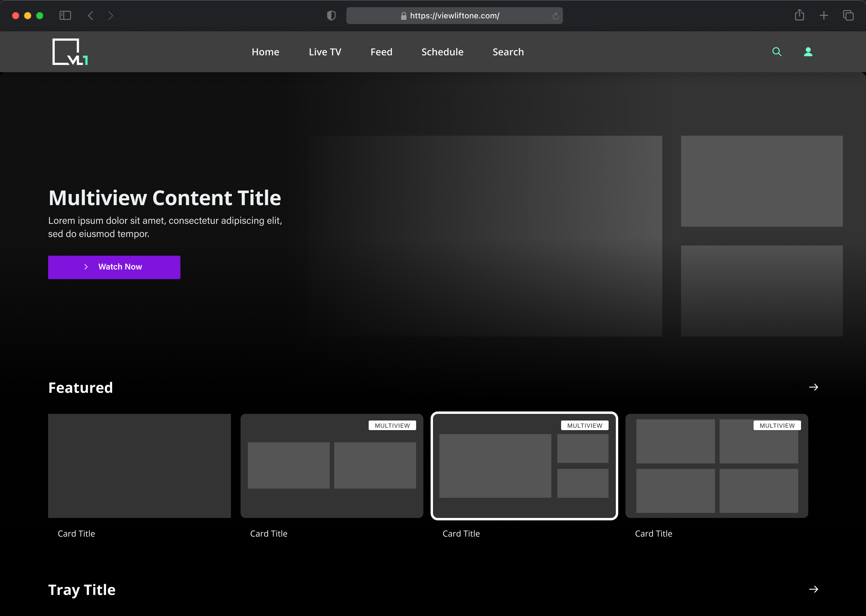Open search via teal magnifier icon
The width and height of the screenshot is (866, 616).
coord(777,52)
